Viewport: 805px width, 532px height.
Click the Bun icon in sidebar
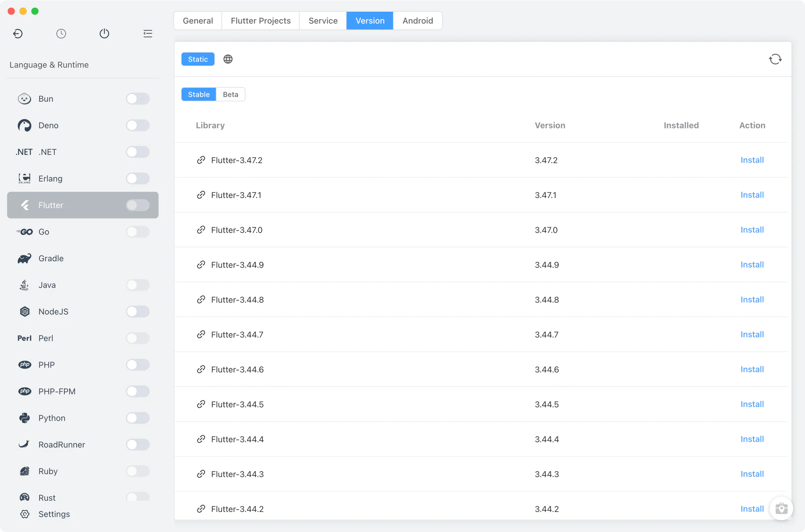point(24,99)
